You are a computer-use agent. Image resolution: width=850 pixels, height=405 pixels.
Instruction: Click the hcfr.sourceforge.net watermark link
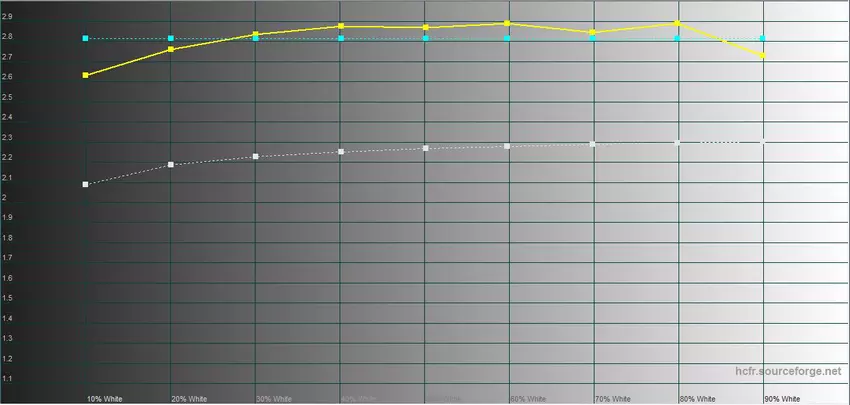click(x=786, y=371)
